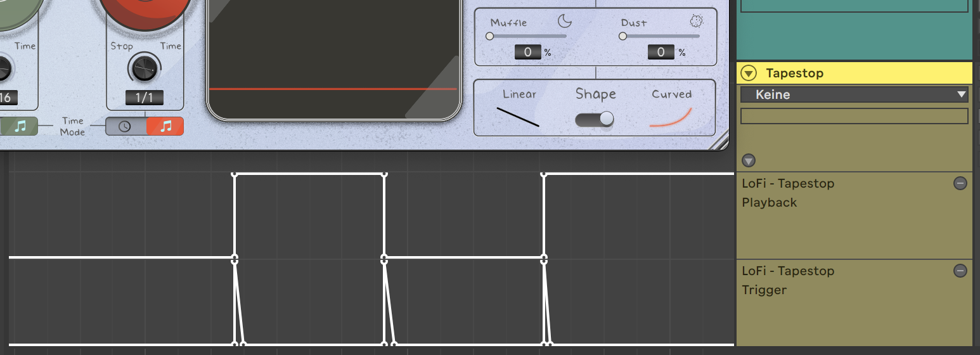Expand the grey disclosure triangle below Keine

749,161
